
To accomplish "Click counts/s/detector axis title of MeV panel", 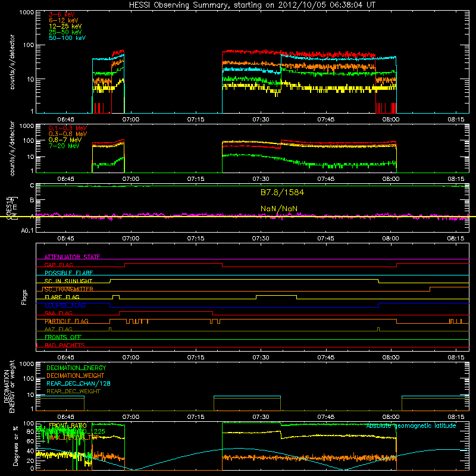I will 12,148.
